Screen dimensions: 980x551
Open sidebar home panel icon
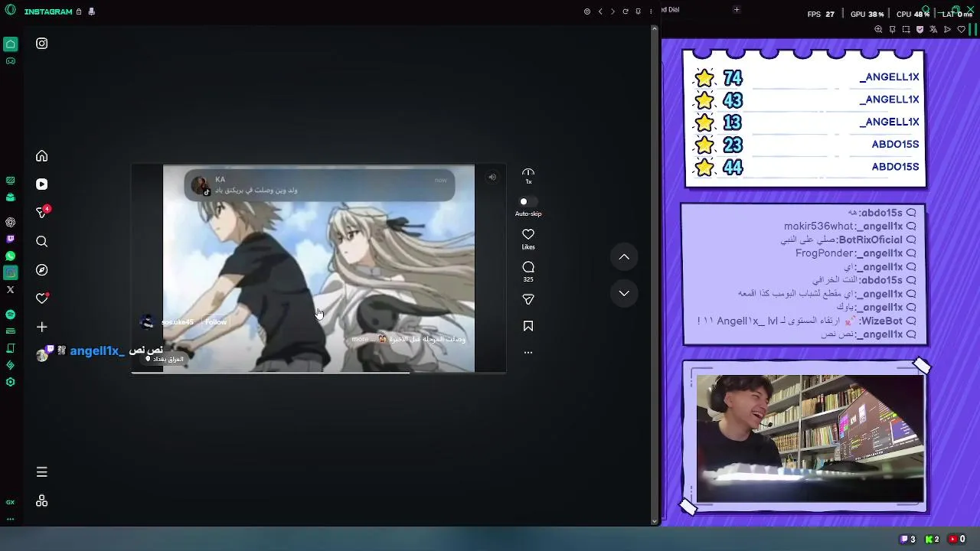[x=10, y=44]
